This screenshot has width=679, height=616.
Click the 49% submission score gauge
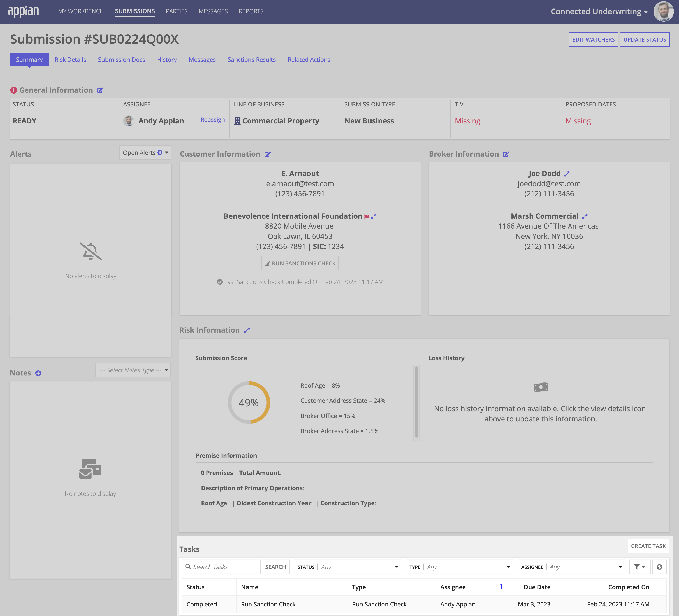tap(249, 402)
